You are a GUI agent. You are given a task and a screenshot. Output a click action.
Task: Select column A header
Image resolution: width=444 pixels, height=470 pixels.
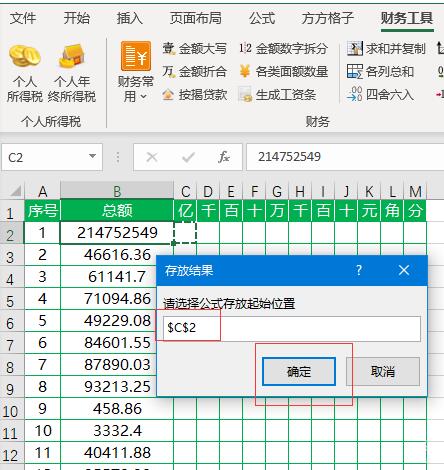click(42, 191)
